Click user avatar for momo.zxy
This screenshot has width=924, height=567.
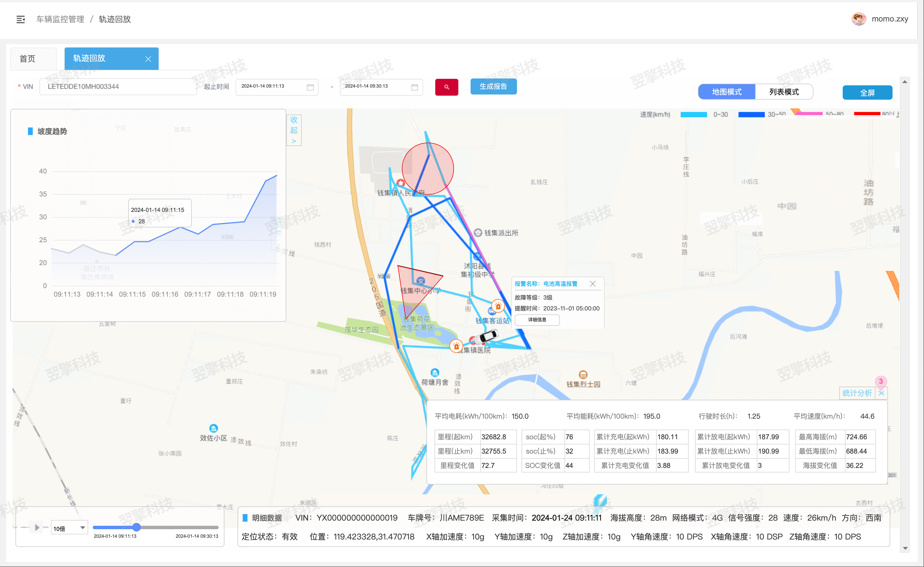[x=858, y=19]
